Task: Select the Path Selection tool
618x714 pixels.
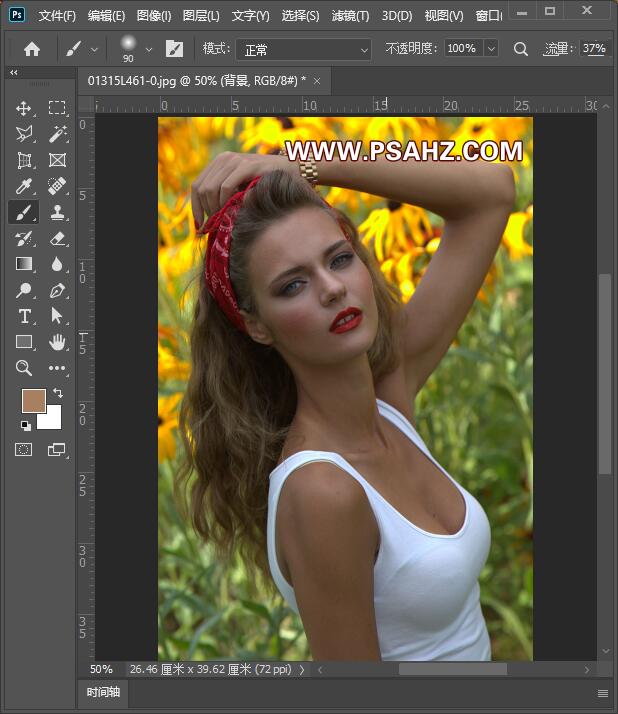Action: coord(57,316)
